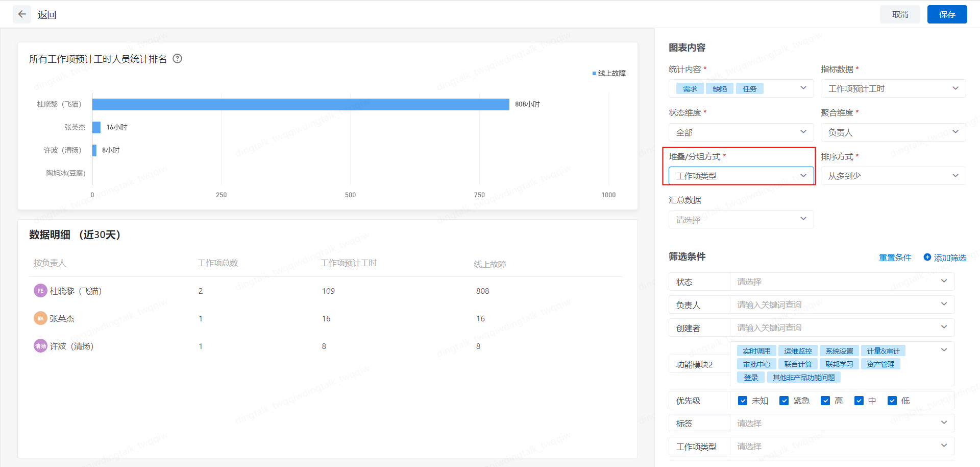Uncheck the 高 priority checkbox
This screenshot has height=467, width=980.
click(825, 401)
